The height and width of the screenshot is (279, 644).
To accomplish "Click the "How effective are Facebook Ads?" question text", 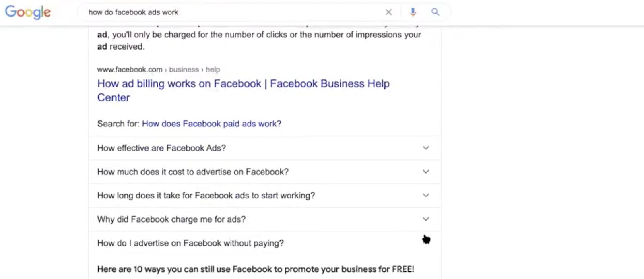I will click(x=161, y=148).
